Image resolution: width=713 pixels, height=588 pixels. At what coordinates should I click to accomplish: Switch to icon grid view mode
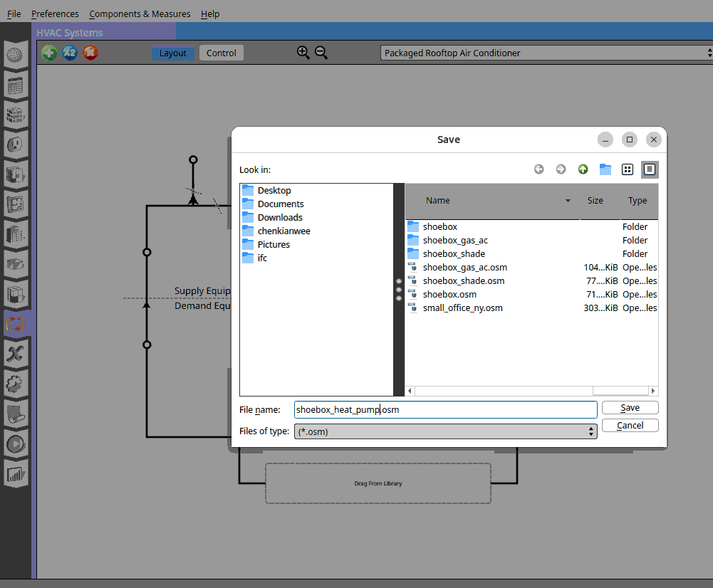pyautogui.click(x=628, y=169)
